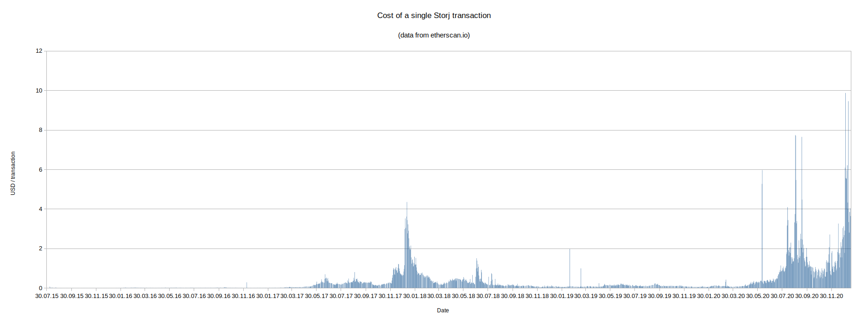The image size is (868, 323).
Task: Select the y-axis value 12
Action: [x=39, y=51]
